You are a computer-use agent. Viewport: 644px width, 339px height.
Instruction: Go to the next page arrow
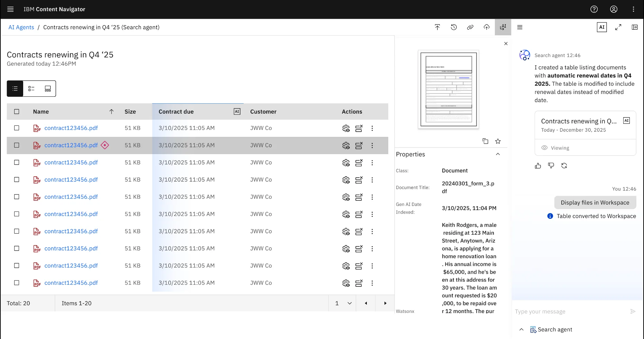coord(385,303)
